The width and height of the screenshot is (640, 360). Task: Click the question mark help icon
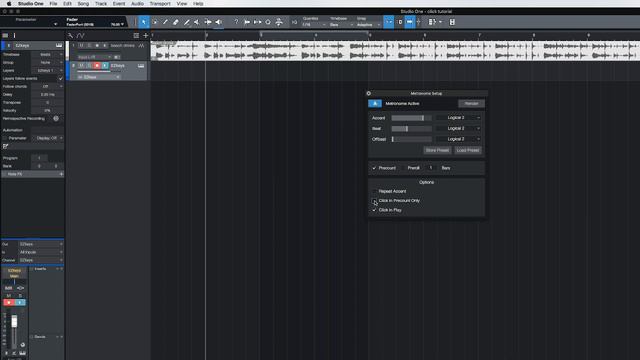click(236, 22)
